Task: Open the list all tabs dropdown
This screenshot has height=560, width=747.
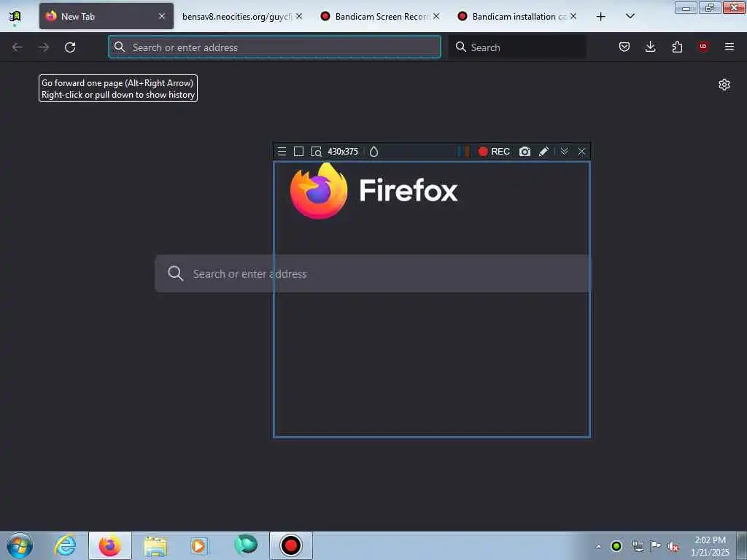Action: (630, 16)
